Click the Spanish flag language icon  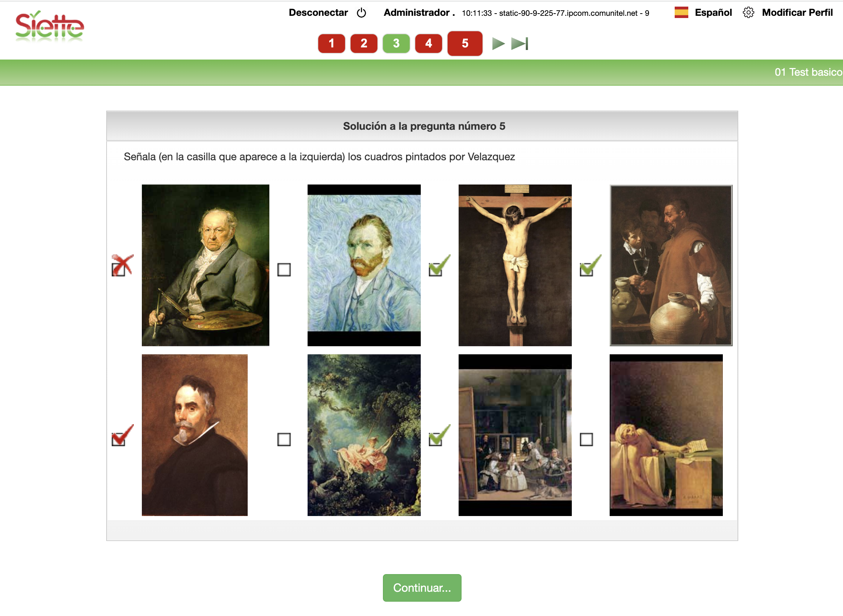click(x=681, y=12)
